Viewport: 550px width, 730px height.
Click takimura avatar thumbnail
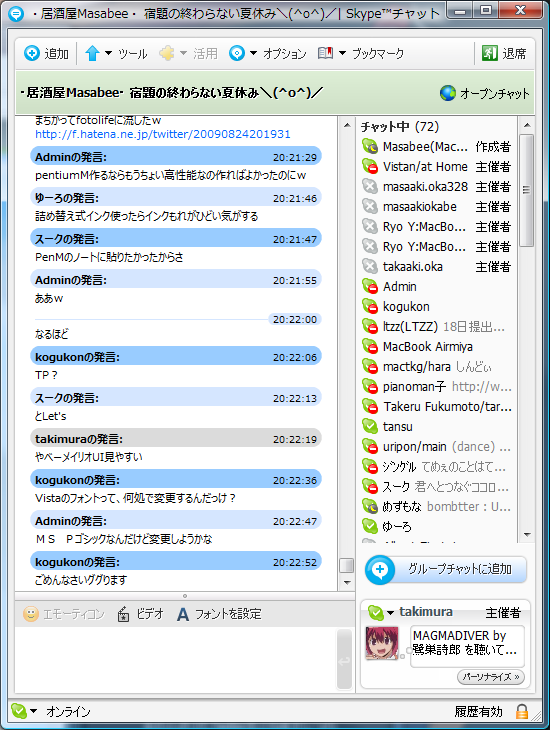382,643
